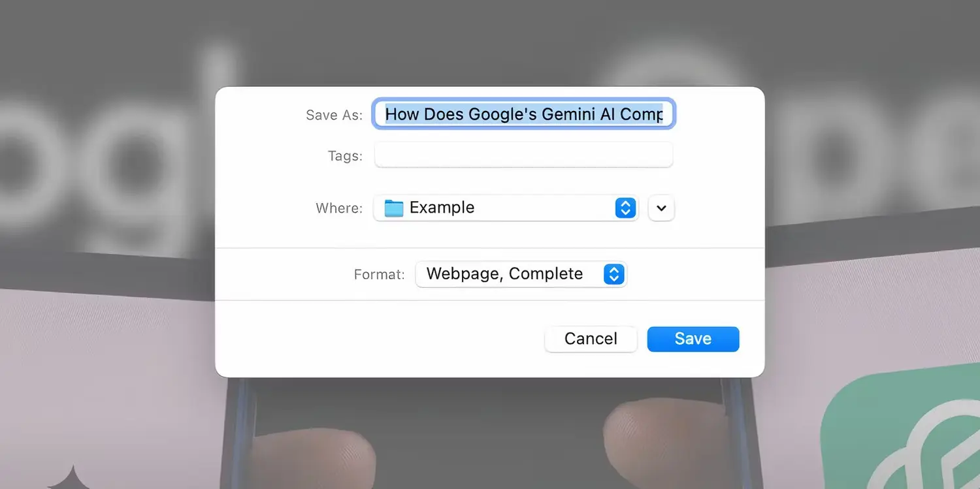Viewport: 980px width, 489px height.
Task: Click the Example folder name label
Action: tap(442, 208)
